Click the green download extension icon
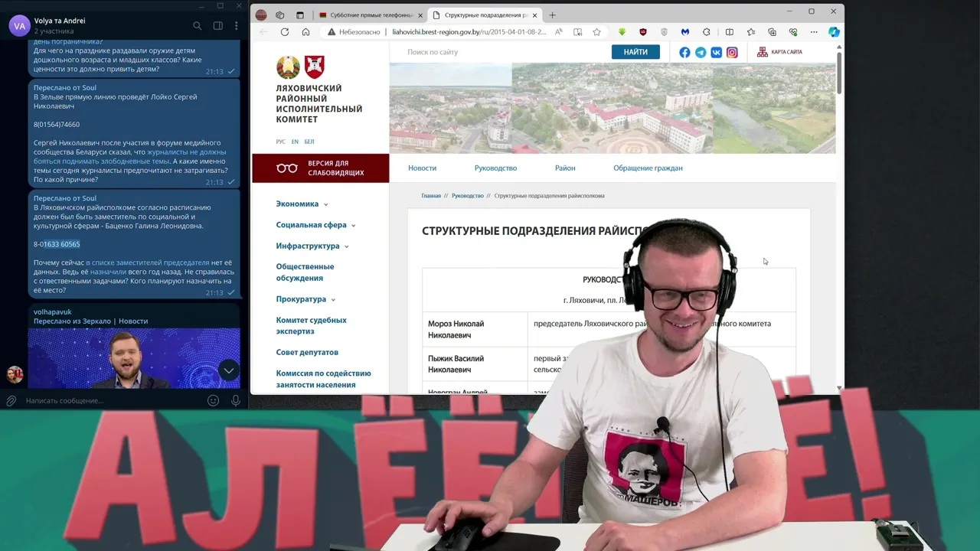Image resolution: width=980 pixels, height=551 pixels. [622, 32]
